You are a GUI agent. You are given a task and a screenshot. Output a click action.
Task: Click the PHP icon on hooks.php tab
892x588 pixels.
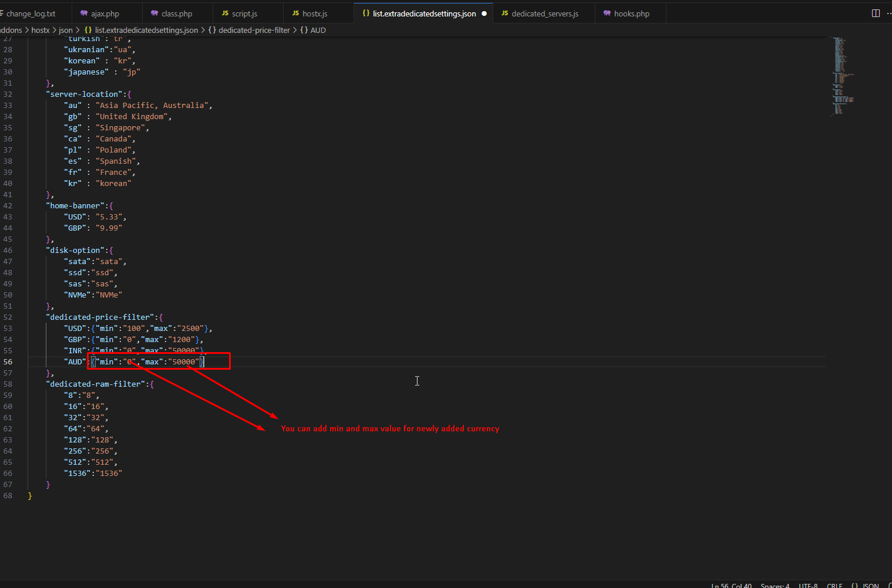tap(607, 13)
